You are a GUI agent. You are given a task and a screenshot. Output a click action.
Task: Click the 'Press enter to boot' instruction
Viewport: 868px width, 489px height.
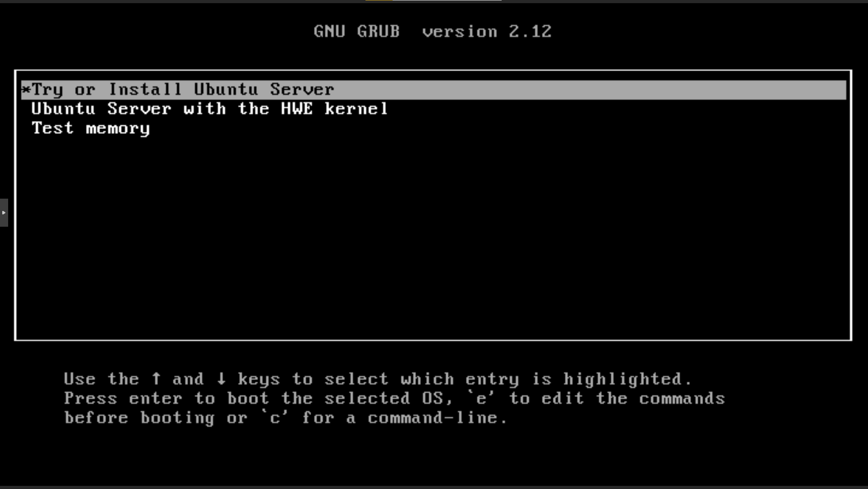click(166, 398)
